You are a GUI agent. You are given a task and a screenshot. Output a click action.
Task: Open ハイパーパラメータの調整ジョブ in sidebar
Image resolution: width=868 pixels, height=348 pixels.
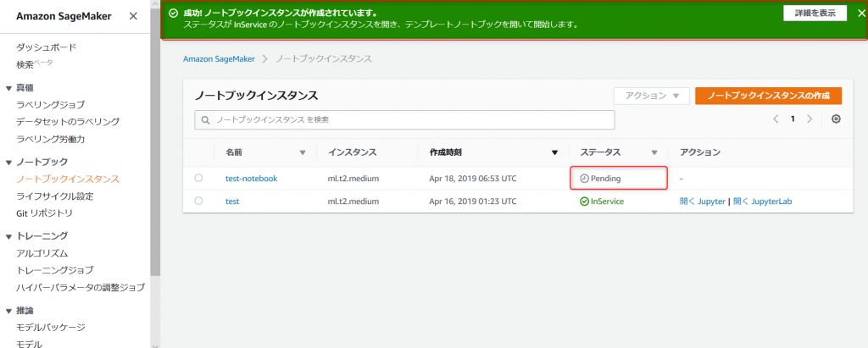pos(81,288)
